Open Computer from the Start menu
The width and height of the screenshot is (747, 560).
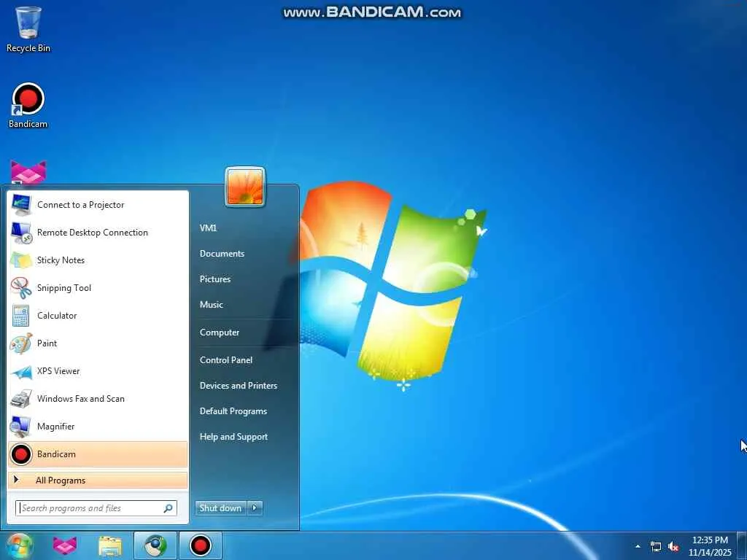coord(219,332)
